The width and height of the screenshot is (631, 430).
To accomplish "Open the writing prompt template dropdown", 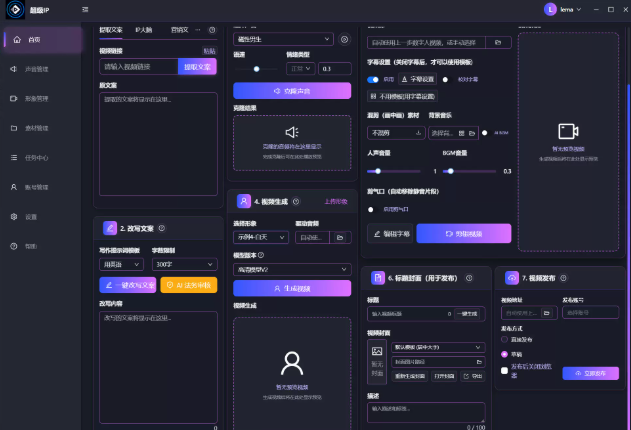I will [121, 264].
